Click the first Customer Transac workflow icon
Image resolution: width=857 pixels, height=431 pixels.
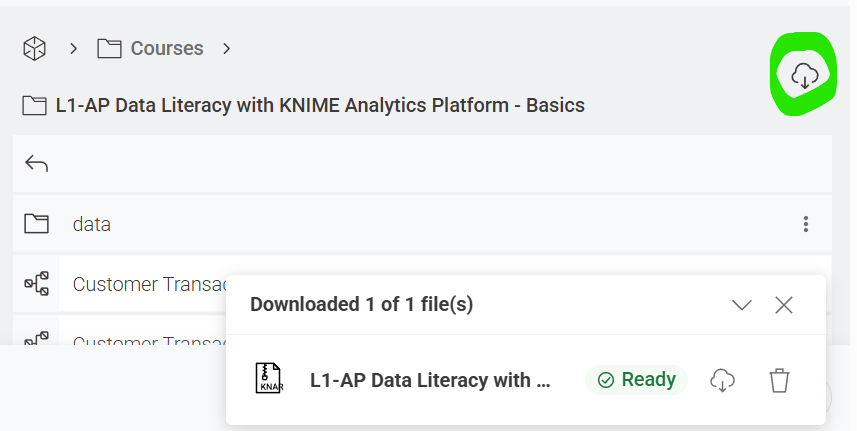pyautogui.click(x=37, y=285)
